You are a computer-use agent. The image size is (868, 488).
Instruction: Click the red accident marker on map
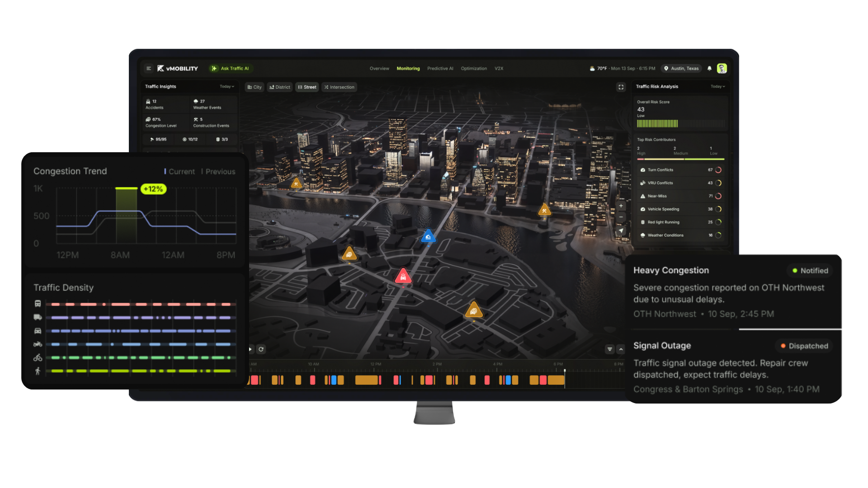pyautogui.click(x=403, y=277)
